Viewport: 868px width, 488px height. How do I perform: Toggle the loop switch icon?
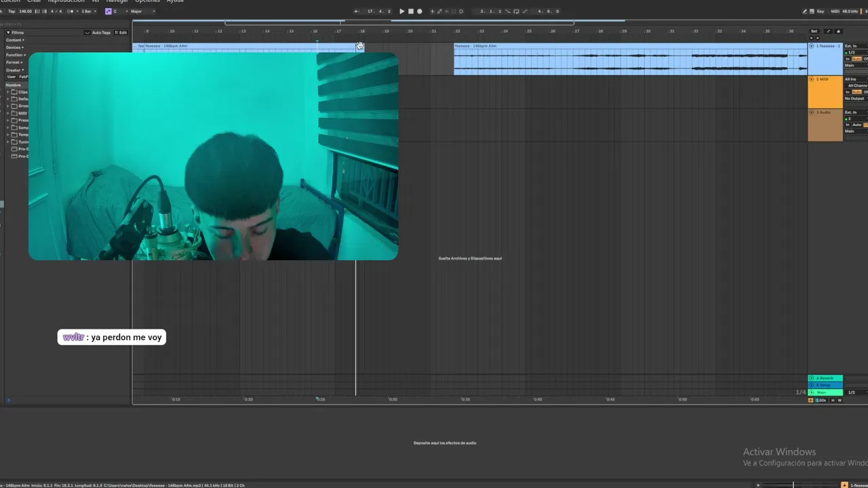coord(517,12)
